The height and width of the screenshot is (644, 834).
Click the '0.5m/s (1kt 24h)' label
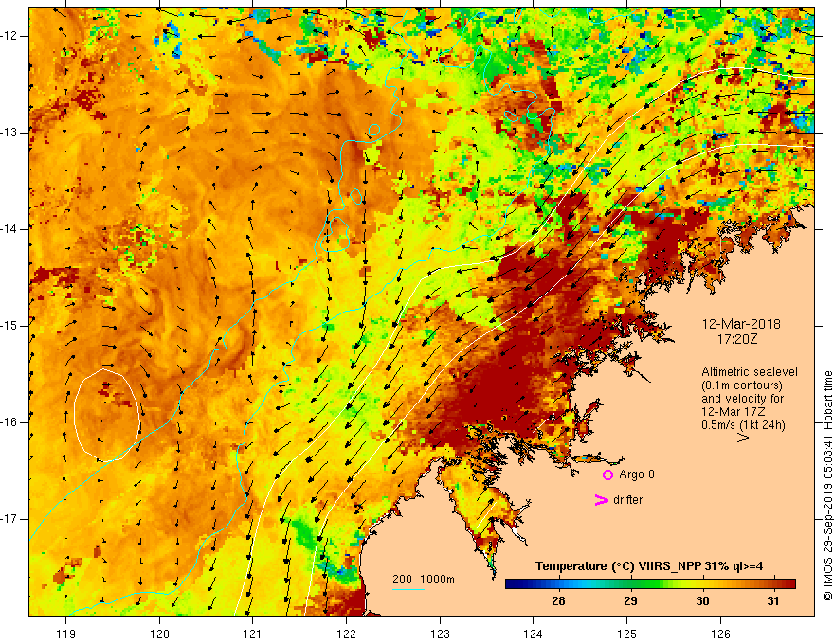coord(743,425)
